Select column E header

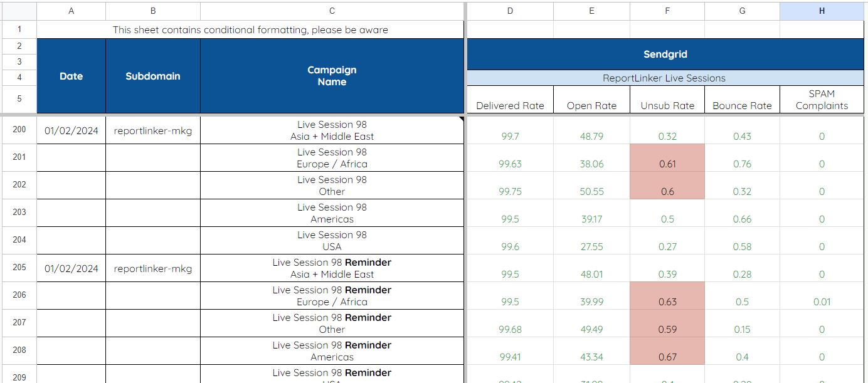pyautogui.click(x=591, y=11)
